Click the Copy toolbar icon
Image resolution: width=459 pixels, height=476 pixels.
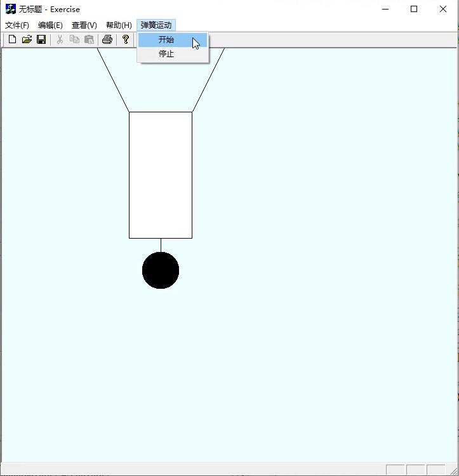click(74, 39)
